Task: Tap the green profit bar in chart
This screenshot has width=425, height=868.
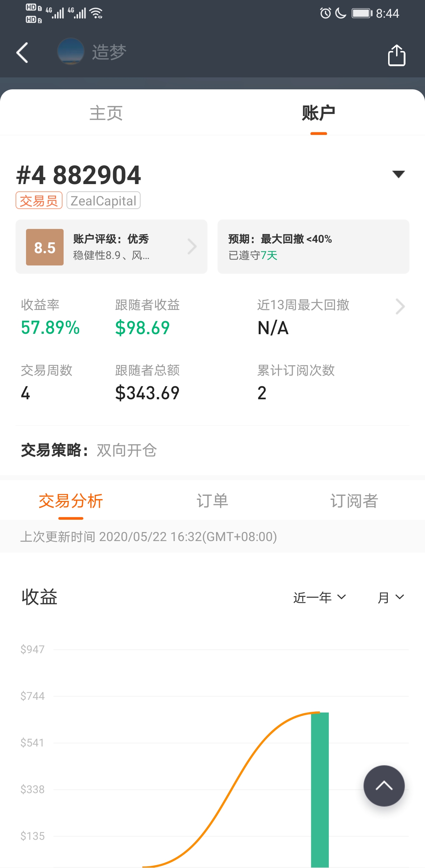Action: pyautogui.click(x=320, y=790)
